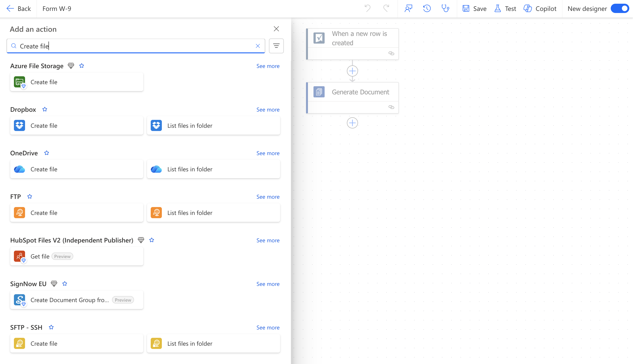Click the Preview badge on Create Document Group
633x364 pixels.
tap(123, 300)
